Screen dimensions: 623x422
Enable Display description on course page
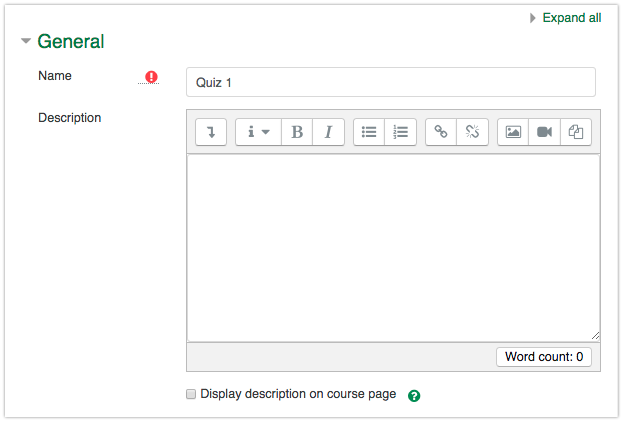click(192, 394)
